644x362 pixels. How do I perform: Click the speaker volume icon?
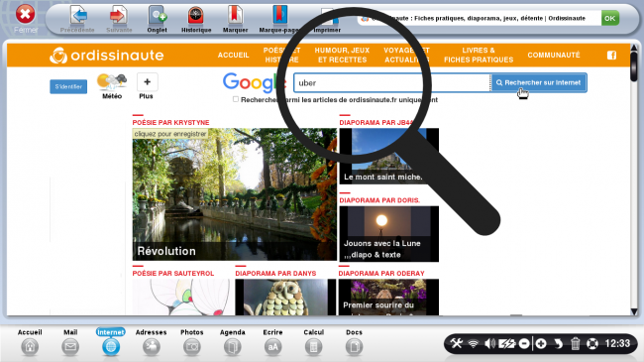click(489, 343)
